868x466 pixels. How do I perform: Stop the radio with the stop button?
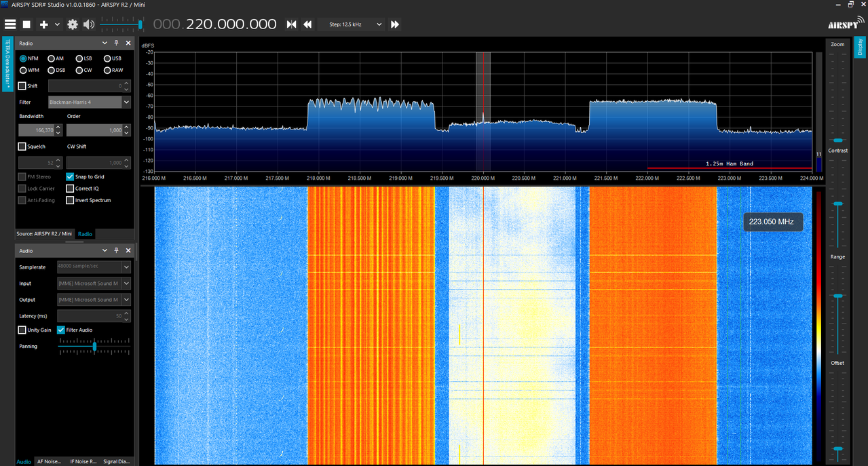(x=26, y=24)
